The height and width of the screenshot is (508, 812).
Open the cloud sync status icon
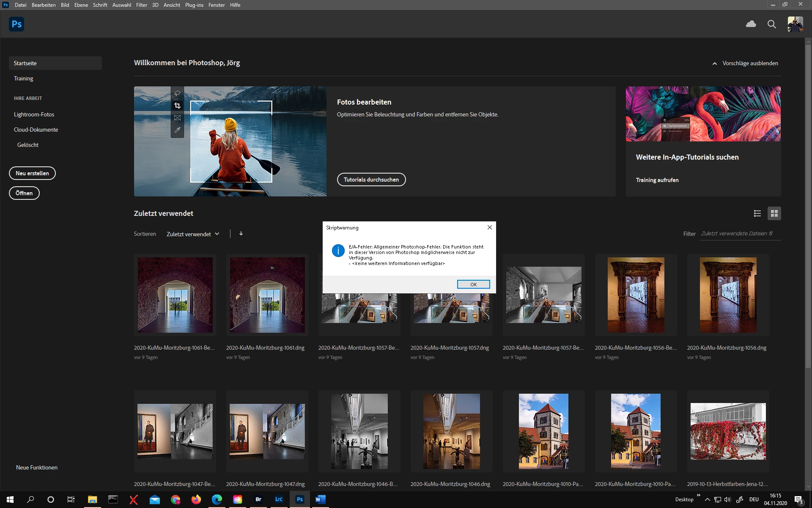pyautogui.click(x=751, y=24)
